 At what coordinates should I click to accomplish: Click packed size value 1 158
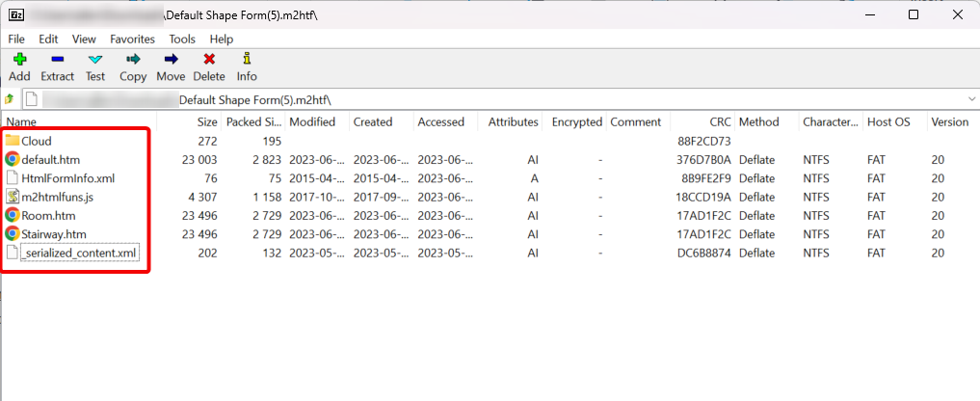click(x=267, y=197)
